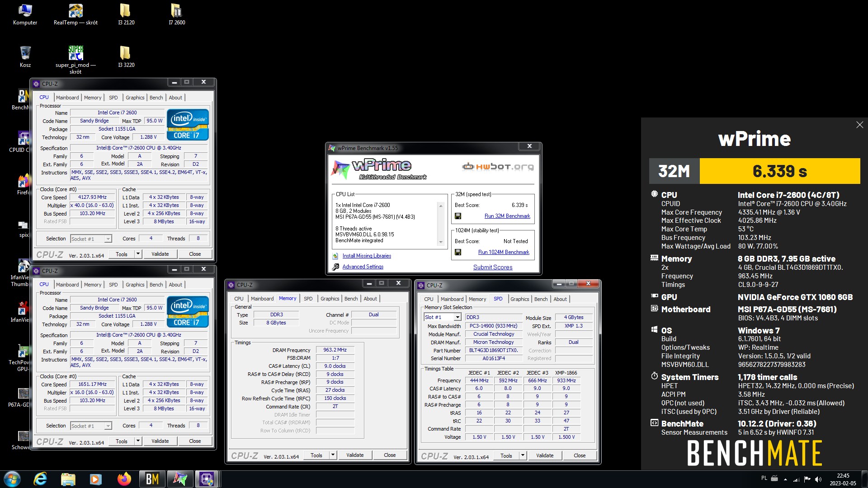
Task: Click Validate in the CPU-Z SPD window
Action: pos(545,455)
